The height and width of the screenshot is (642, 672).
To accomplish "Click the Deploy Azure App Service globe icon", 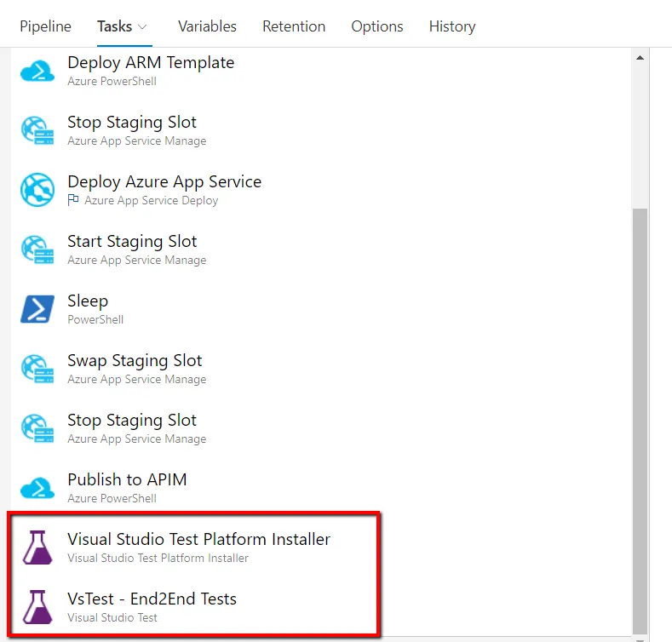I will (x=37, y=190).
